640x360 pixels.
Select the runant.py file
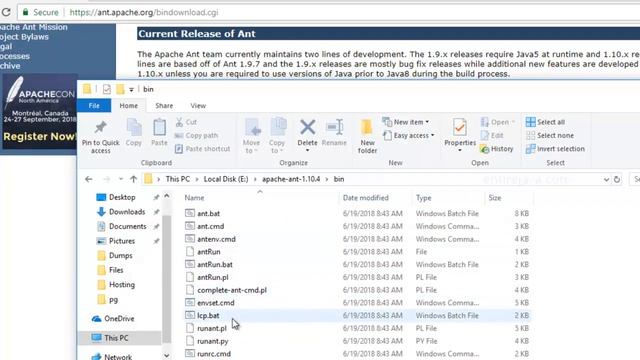[213, 341]
